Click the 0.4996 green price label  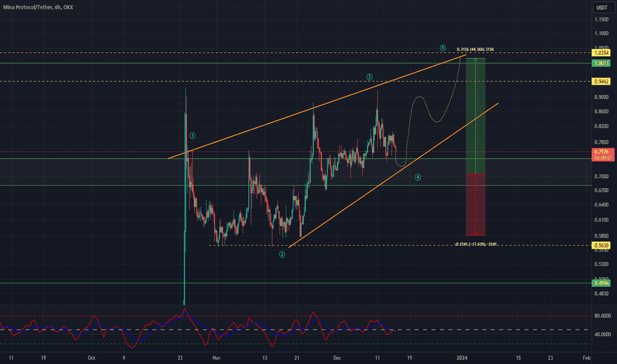click(602, 283)
